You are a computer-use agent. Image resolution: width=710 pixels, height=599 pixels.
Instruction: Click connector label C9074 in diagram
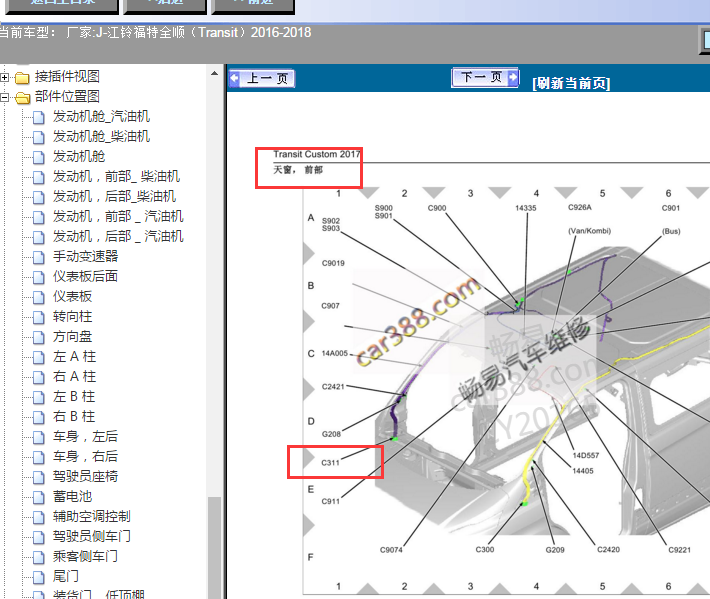coord(391,550)
